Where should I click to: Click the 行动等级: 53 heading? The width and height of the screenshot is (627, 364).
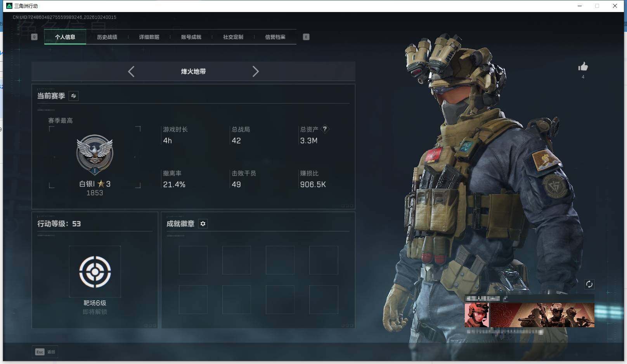59,224
